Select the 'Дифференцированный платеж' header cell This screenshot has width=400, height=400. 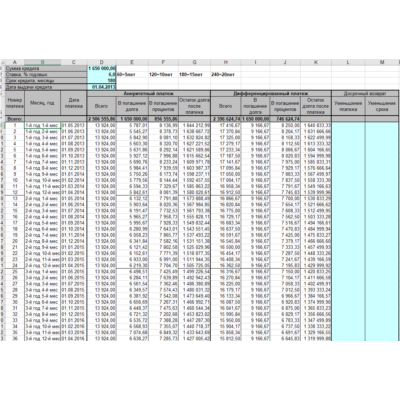click(x=271, y=94)
